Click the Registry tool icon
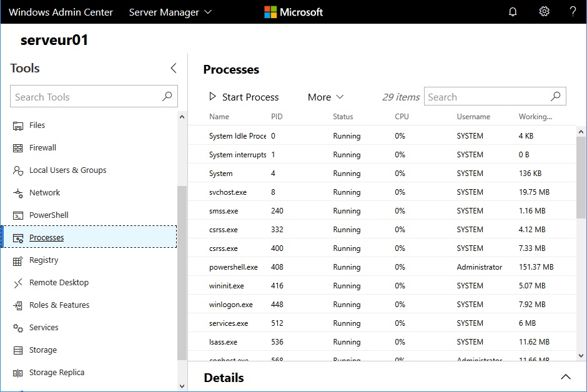 point(17,261)
